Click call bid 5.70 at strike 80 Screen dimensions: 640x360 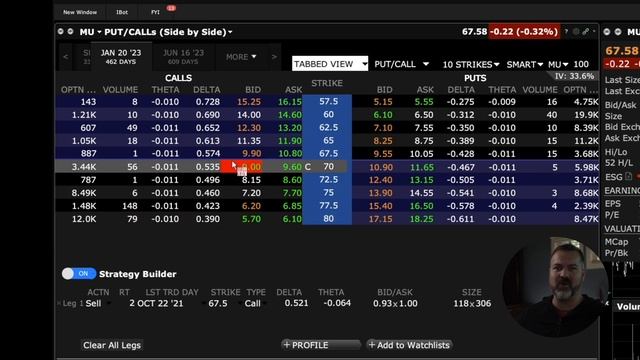click(x=251, y=219)
